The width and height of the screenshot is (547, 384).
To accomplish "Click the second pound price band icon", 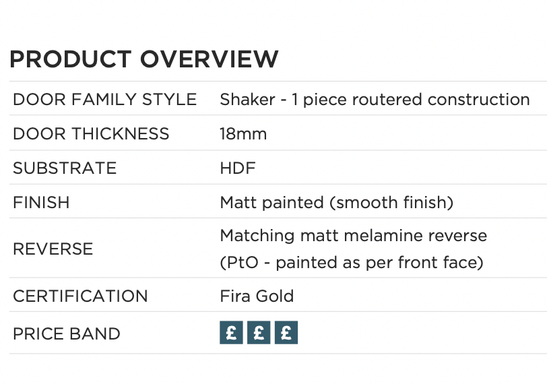I will [x=258, y=332].
